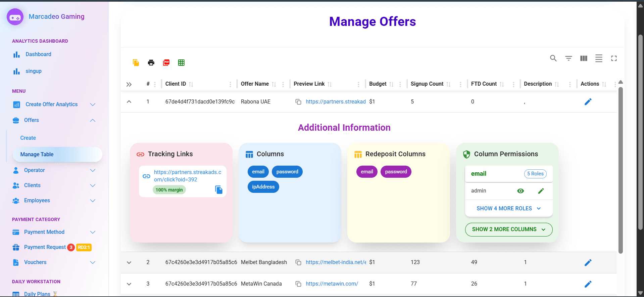Open melbet-india.net preview link
This screenshot has width=644, height=297.
click(x=336, y=262)
